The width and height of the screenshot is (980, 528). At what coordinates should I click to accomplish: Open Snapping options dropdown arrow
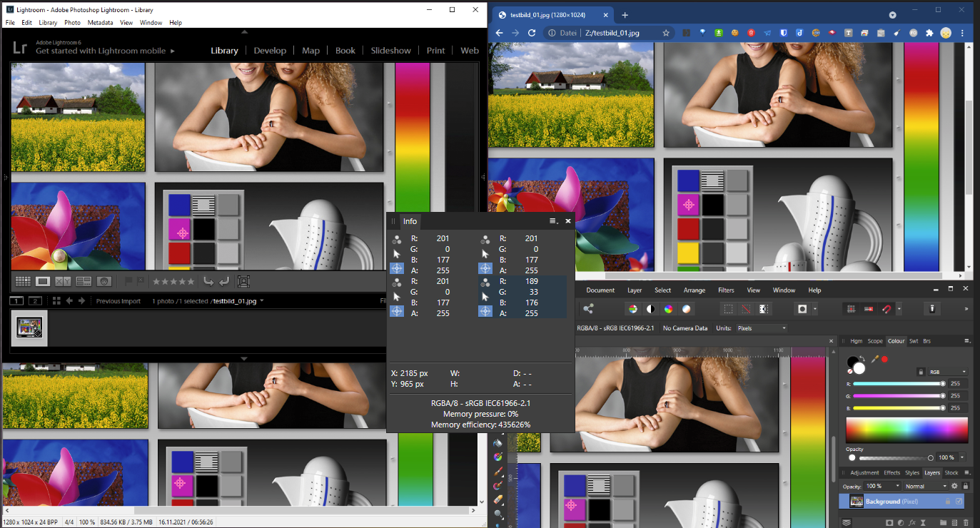point(899,309)
